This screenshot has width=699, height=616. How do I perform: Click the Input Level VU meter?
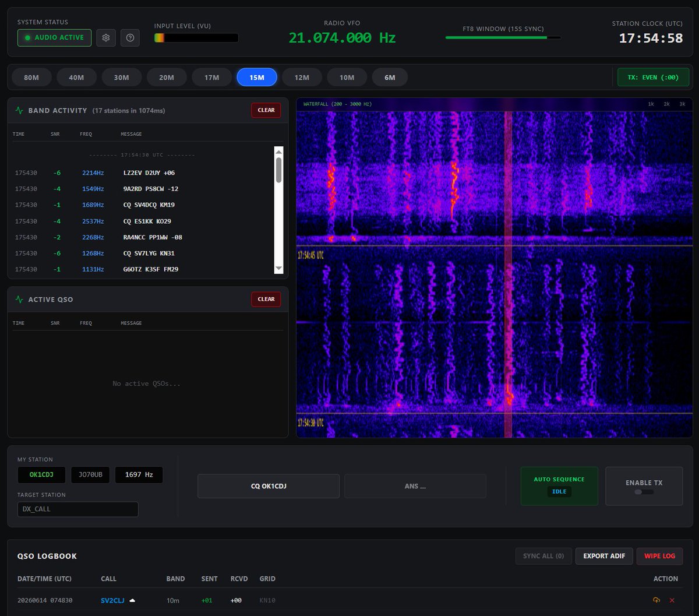196,38
